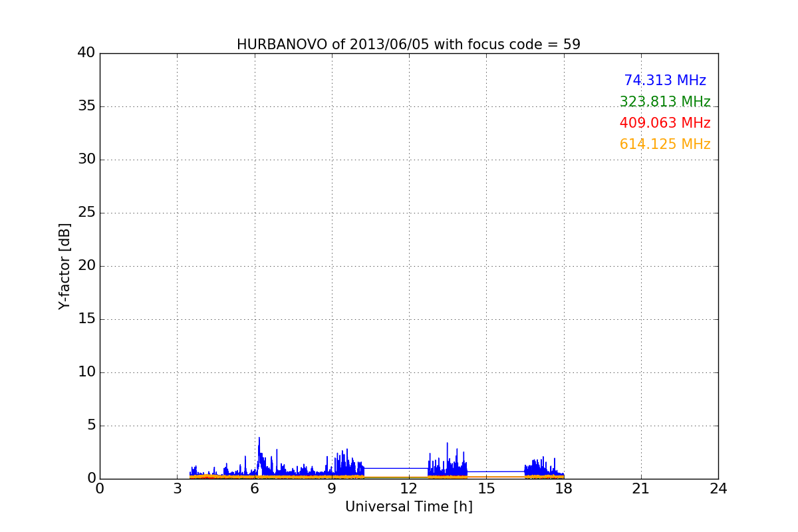Click the flat blue segment between 10 and 13 h
The image size is (798, 532).
pos(396,468)
